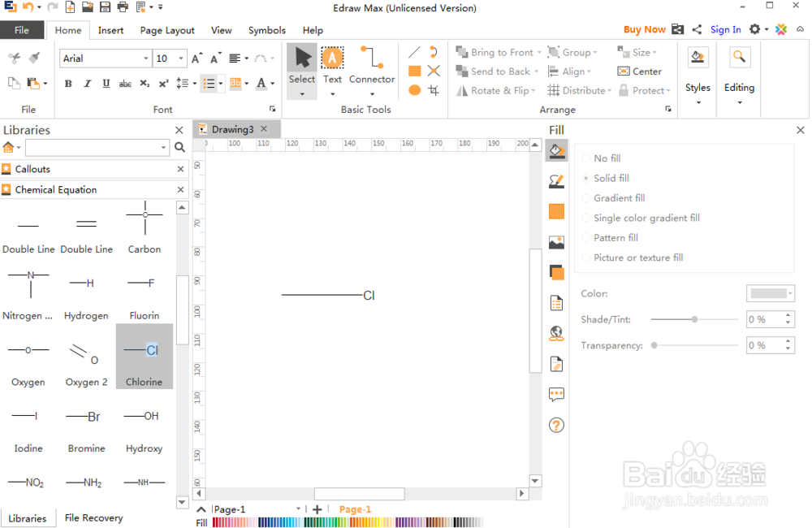812x528 pixels.
Task: Open the comment bubble panel
Action: 557,395
